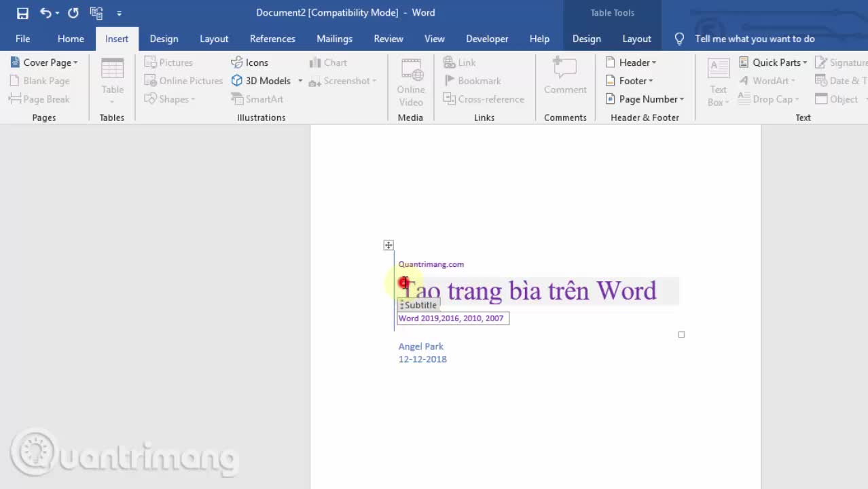Click the table move handle
Viewport: 868px width, 489px height.
point(388,245)
